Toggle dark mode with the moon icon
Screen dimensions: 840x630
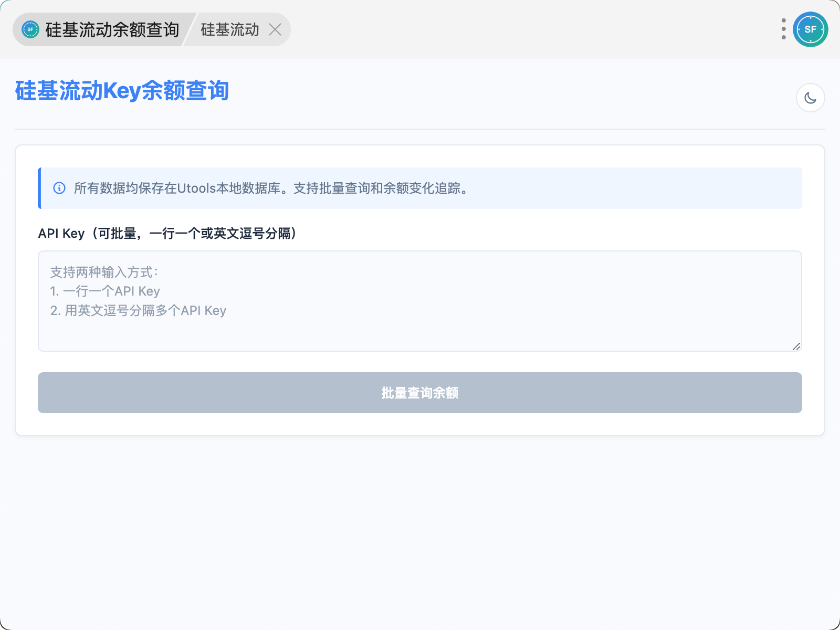pyautogui.click(x=810, y=98)
